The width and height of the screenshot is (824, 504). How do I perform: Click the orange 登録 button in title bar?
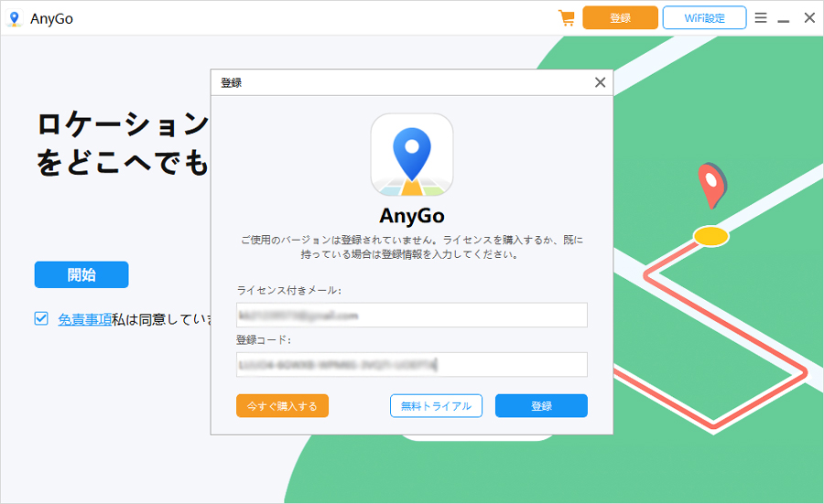(620, 18)
